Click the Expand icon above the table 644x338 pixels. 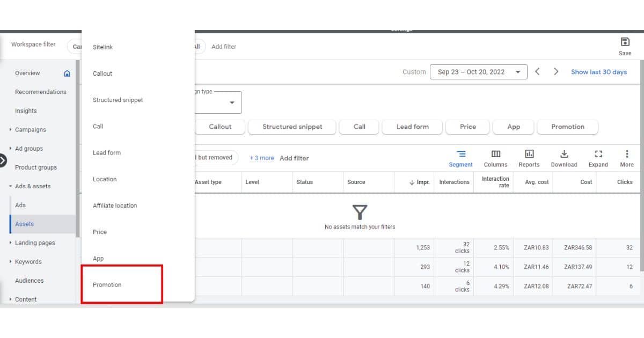tap(598, 158)
